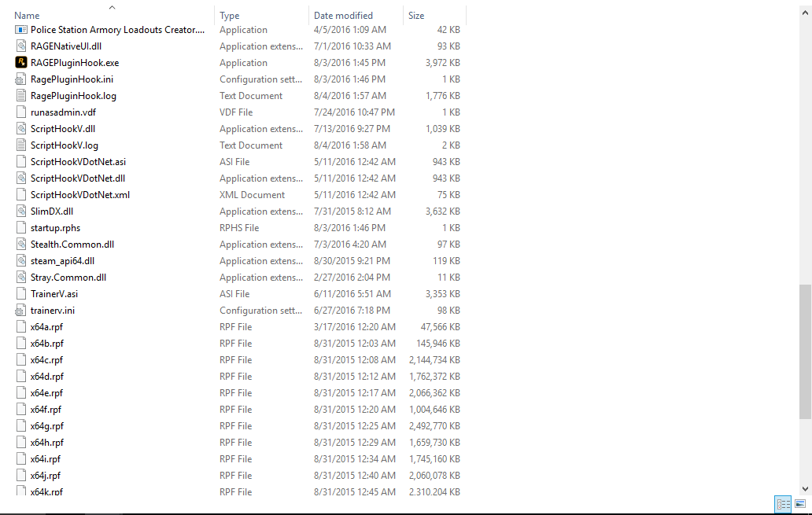The image size is (812, 515).
Task: Click the Stealth.Common.dll file icon
Action: click(x=20, y=245)
